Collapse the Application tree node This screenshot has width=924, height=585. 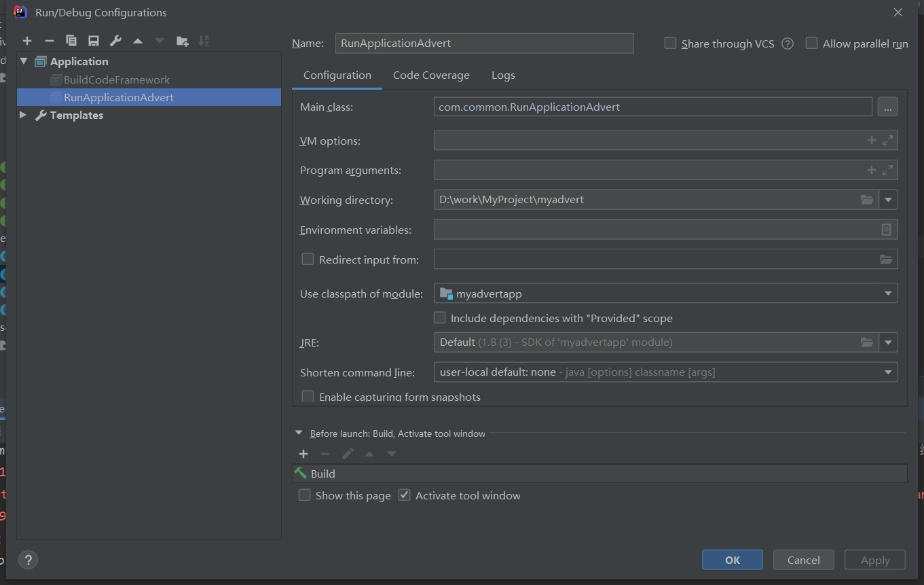24,61
